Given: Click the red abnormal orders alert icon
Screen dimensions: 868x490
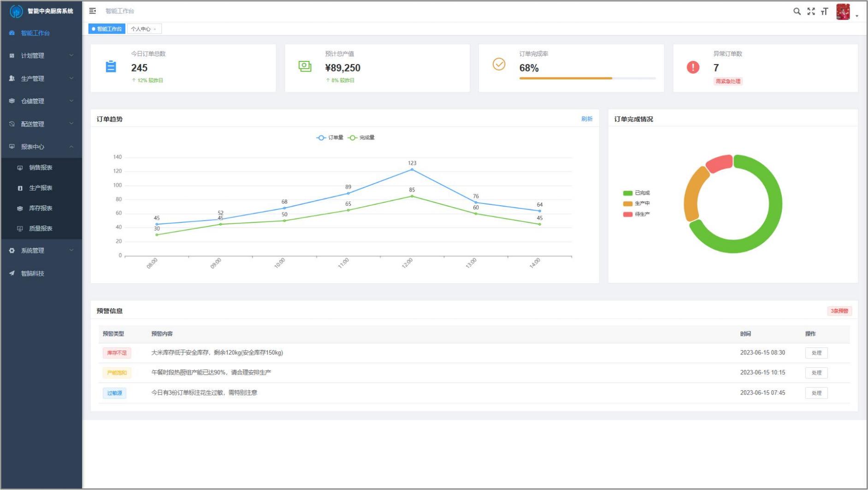Looking at the screenshot, I should point(693,67).
